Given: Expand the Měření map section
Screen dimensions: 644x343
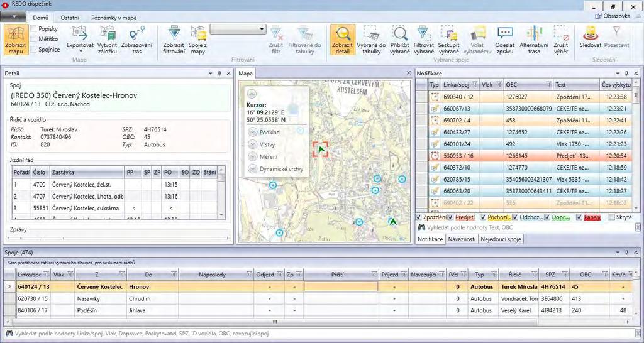Looking at the screenshot, I should [253, 156].
